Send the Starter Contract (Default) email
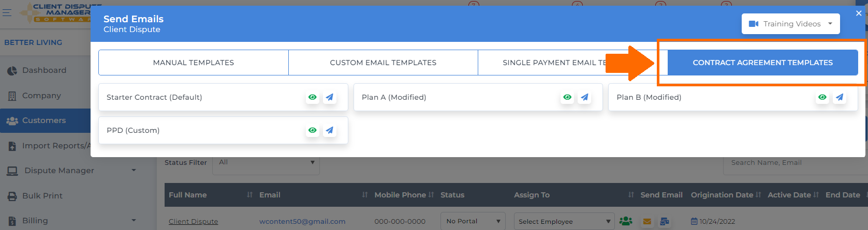 pyautogui.click(x=330, y=97)
